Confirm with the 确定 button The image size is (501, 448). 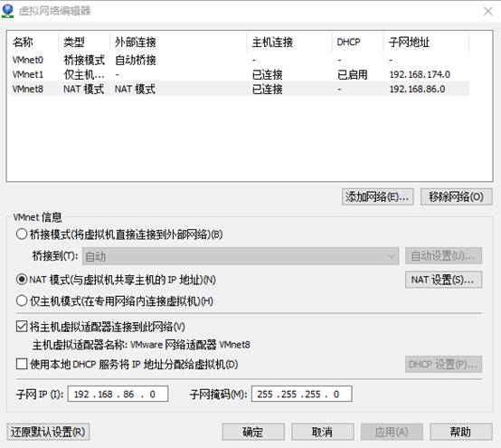coord(253,432)
